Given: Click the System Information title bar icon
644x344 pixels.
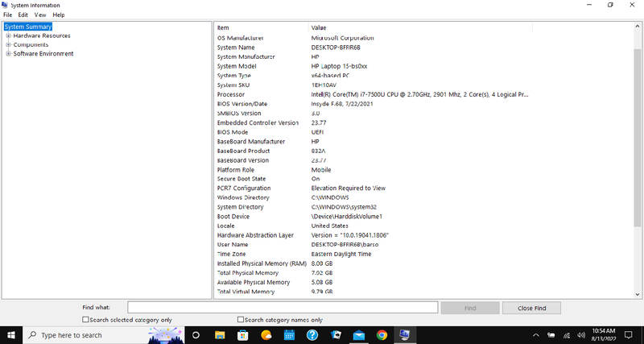Looking at the screenshot, I should click(5, 5).
